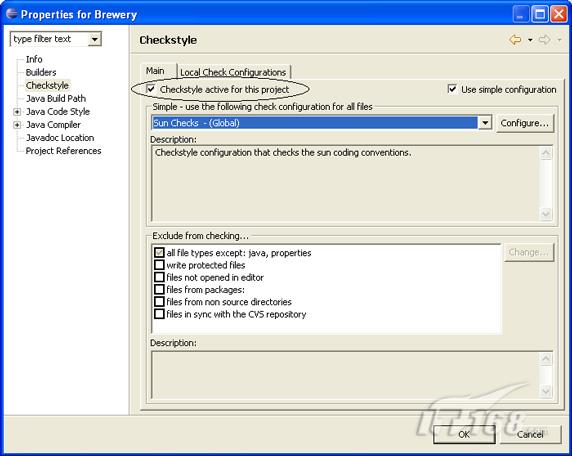572x456 pixels.
Task: Click the type filter text field
Action: pyautogui.click(x=50, y=39)
